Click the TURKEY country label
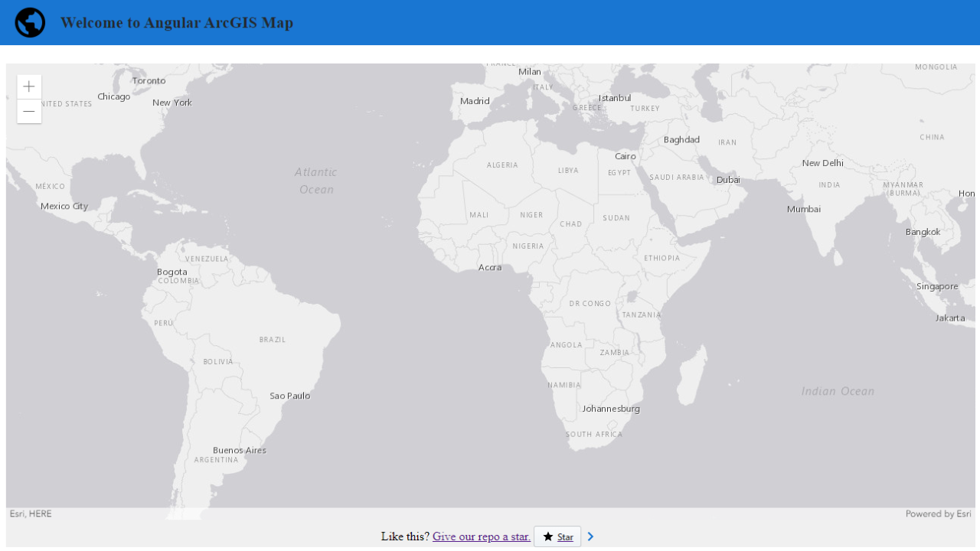 pyautogui.click(x=645, y=109)
